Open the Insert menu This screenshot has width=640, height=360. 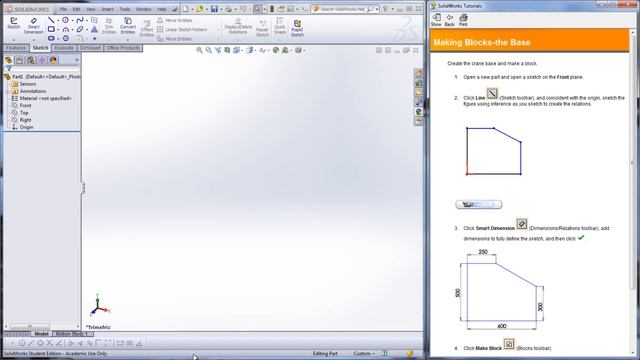tap(107, 9)
